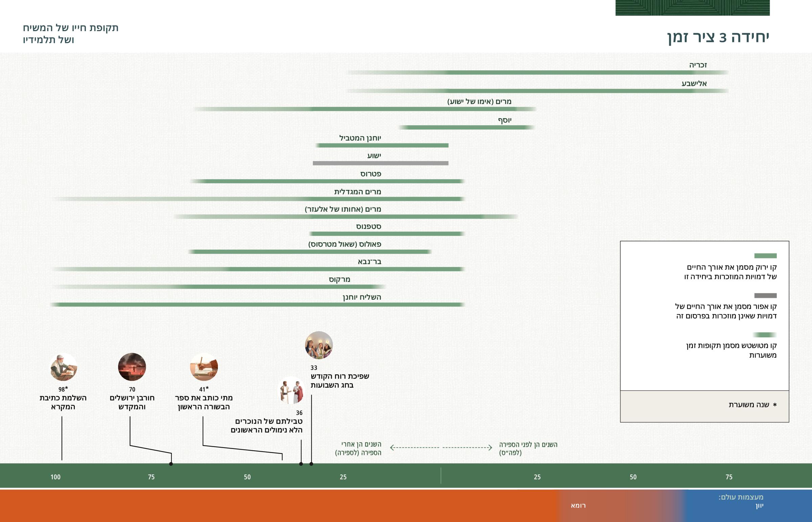Click the timeline marker dot for year 33
Image resolution: width=812 pixels, height=522 pixels.
point(311,464)
